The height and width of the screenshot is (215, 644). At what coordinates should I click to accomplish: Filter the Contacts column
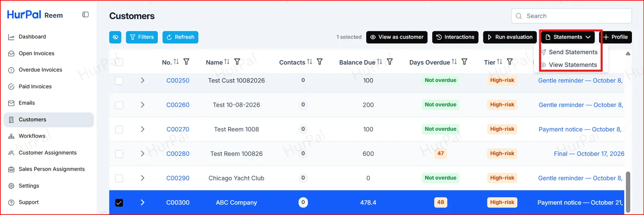tap(320, 62)
